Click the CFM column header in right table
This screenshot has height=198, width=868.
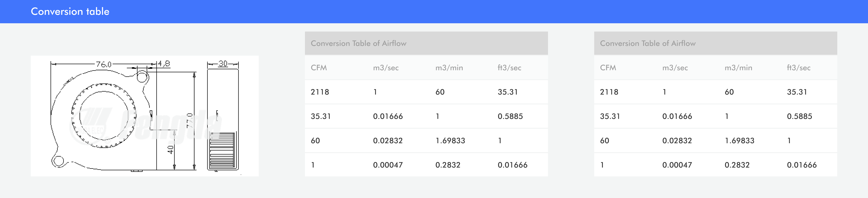point(608,67)
